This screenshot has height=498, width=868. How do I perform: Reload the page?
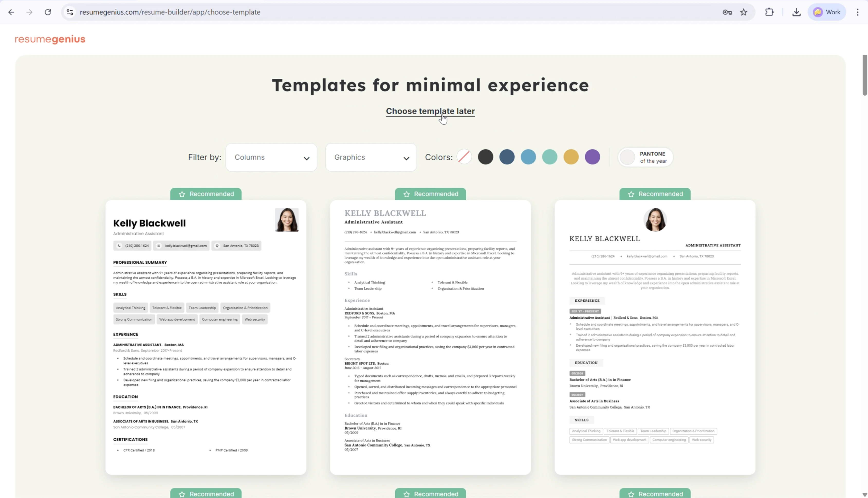[48, 12]
